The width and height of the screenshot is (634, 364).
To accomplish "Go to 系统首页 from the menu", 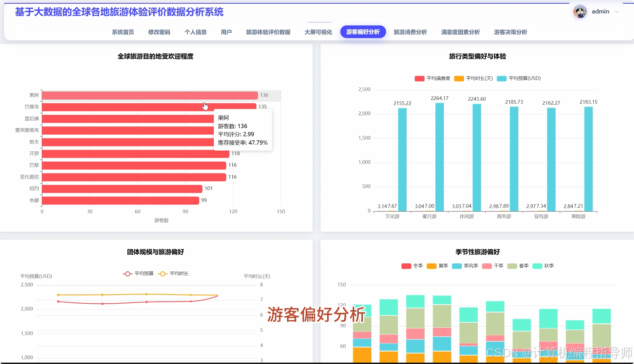I will [x=122, y=32].
